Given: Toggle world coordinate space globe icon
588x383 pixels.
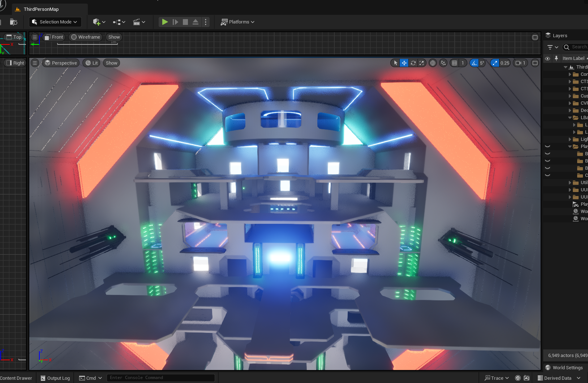Looking at the screenshot, I should (x=433, y=63).
